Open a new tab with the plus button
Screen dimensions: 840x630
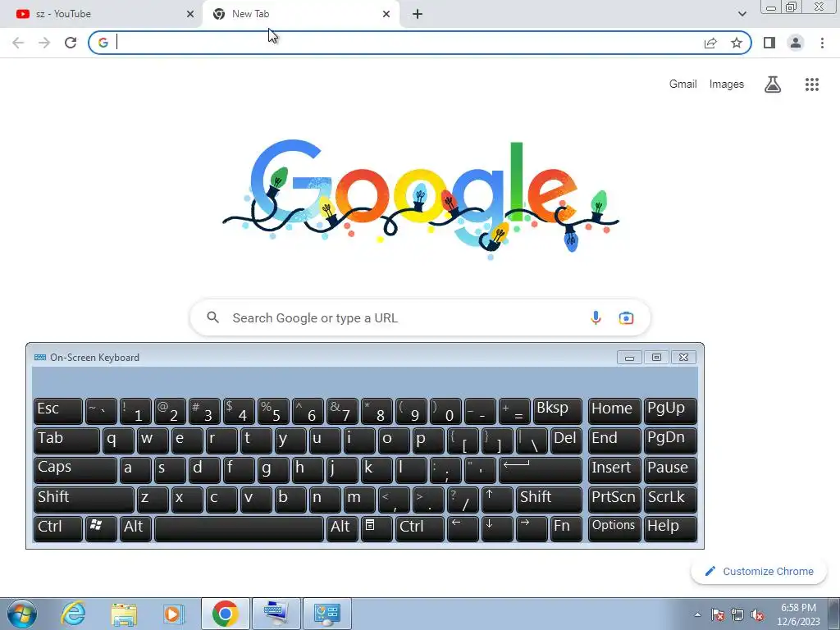pyautogui.click(x=418, y=14)
